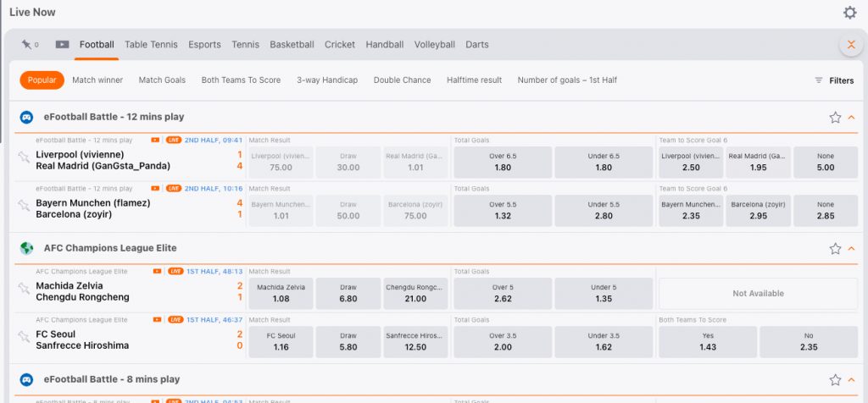Click the Live Now heading

(x=33, y=12)
